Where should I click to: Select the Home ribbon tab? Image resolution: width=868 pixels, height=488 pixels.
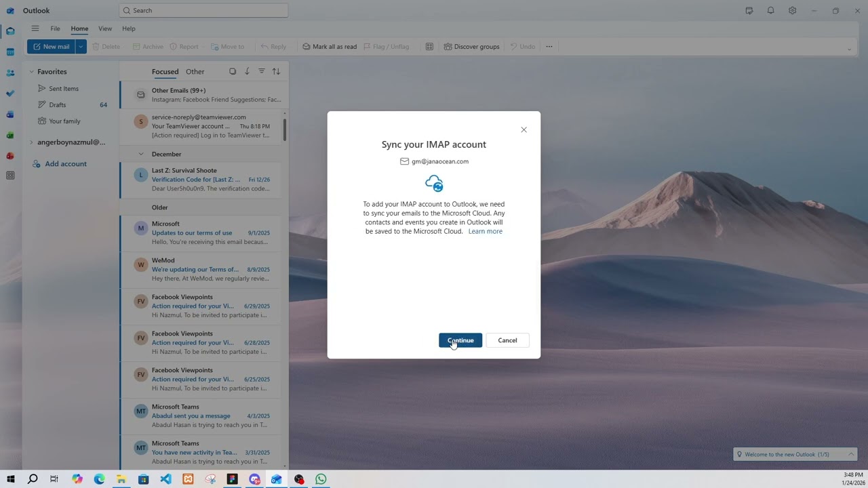coord(79,28)
